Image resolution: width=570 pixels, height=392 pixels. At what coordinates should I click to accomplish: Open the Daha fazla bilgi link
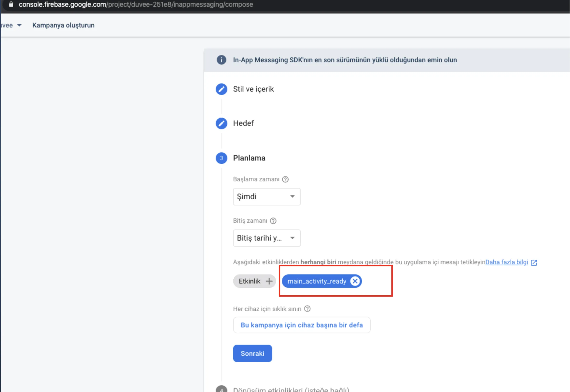(507, 262)
